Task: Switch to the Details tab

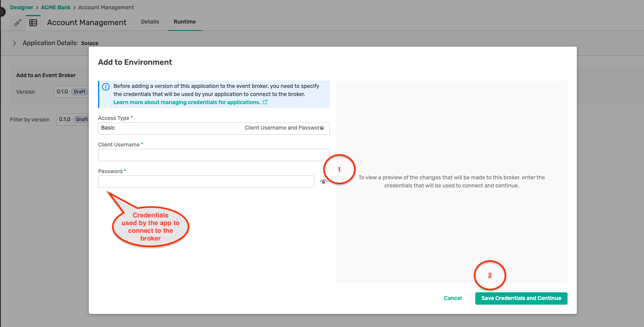Action: [x=150, y=22]
